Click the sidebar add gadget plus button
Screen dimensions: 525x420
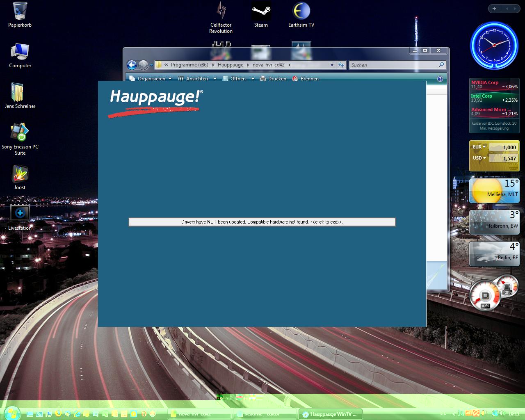[x=494, y=8]
